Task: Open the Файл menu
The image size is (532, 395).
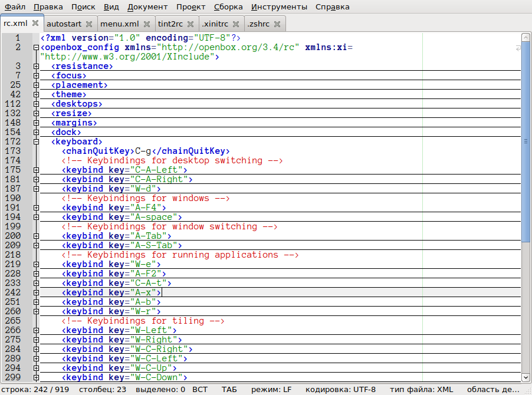Action: click(x=15, y=7)
